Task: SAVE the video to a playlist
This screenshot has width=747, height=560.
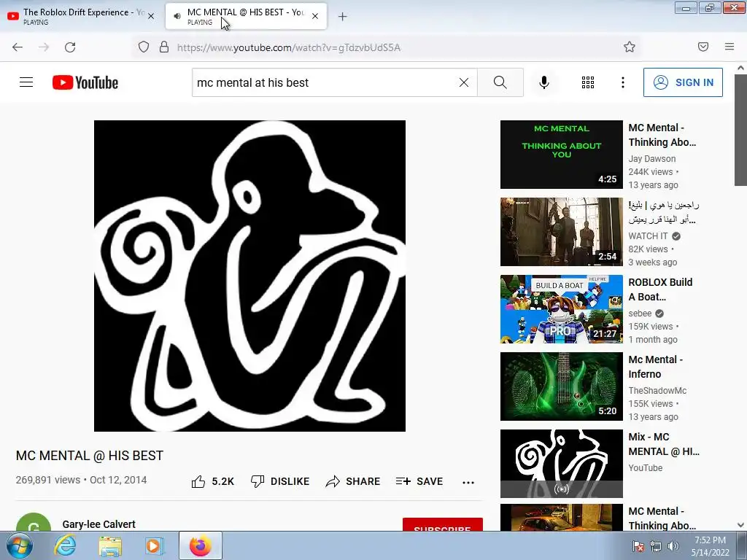Action: pos(419,481)
